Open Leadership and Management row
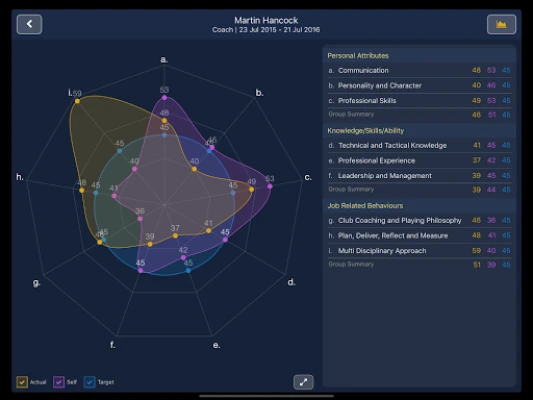This screenshot has height=400, width=533. click(x=419, y=175)
